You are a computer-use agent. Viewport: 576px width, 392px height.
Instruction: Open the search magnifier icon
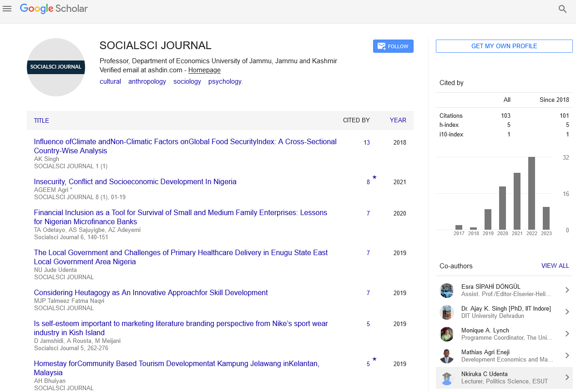click(x=563, y=9)
